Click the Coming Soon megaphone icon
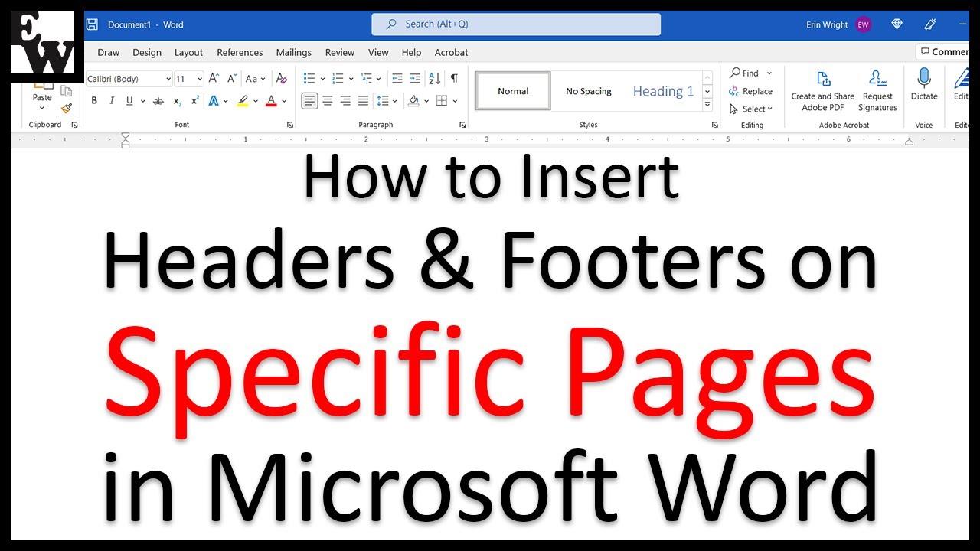This screenshot has width=980, height=551. (x=931, y=24)
